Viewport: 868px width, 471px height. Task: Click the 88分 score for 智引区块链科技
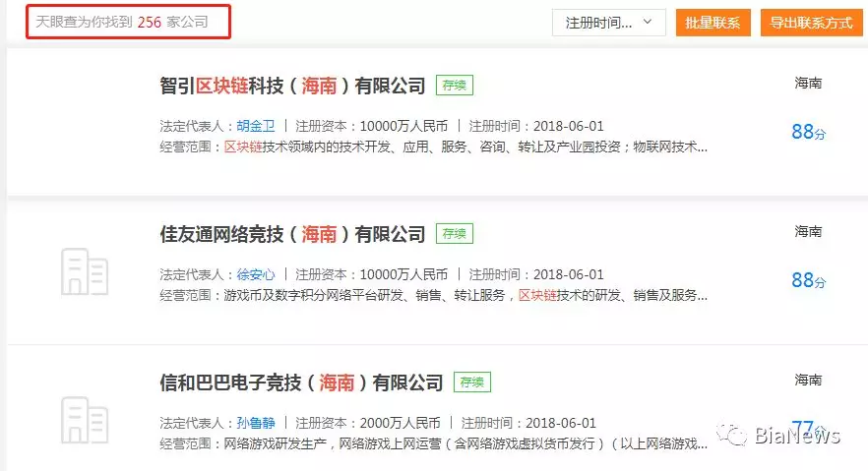tap(808, 132)
